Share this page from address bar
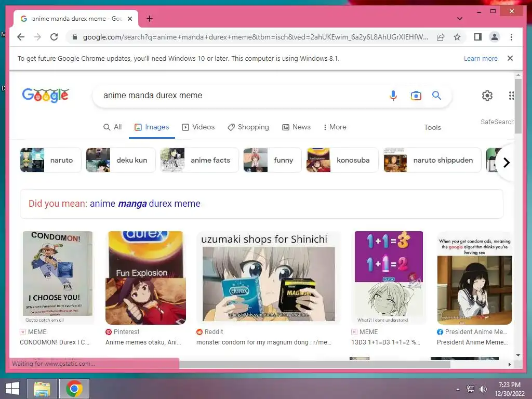This screenshot has width=532, height=399. click(441, 37)
